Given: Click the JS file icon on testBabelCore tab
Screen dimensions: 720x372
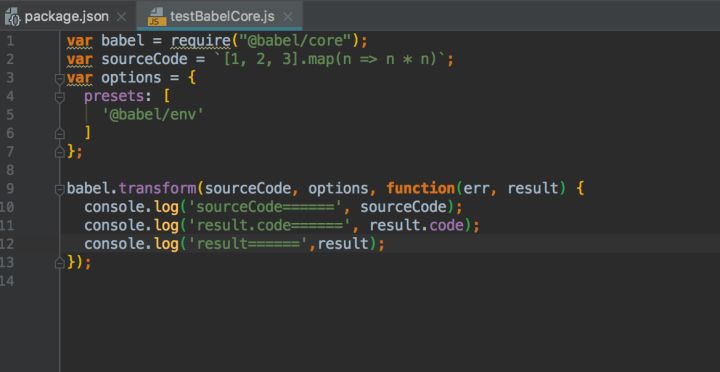Looking at the screenshot, I should coord(157,17).
